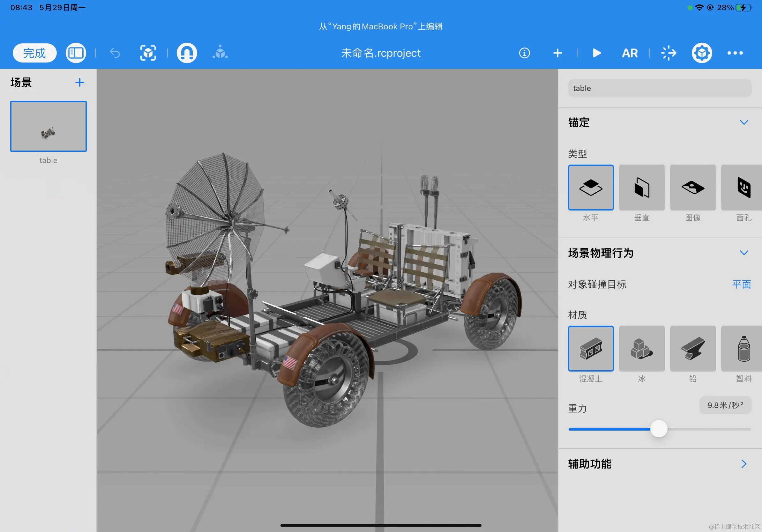Image resolution: width=762 pixels, height=532 pixels.
Task: Choose 冰 ice material
Action: coord(641,349)
